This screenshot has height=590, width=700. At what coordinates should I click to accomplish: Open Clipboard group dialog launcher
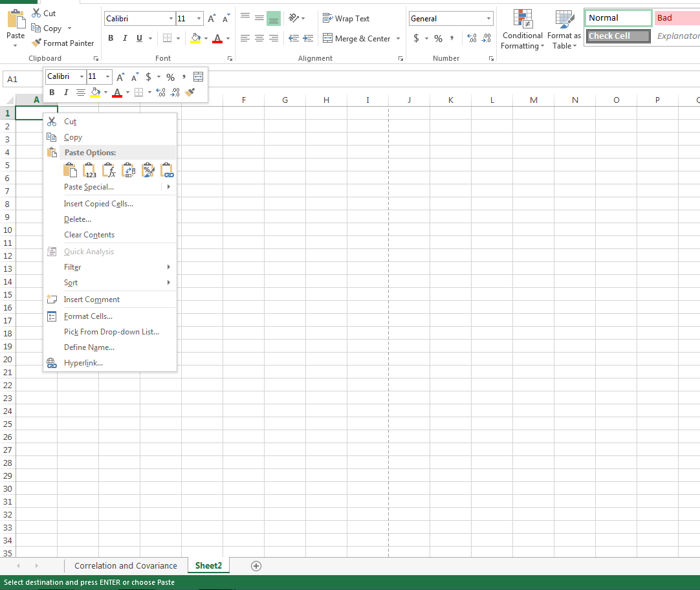point(96,58)
